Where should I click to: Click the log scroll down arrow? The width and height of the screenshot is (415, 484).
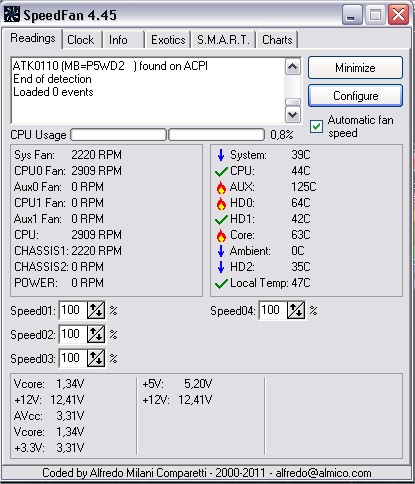click(293, 115)
